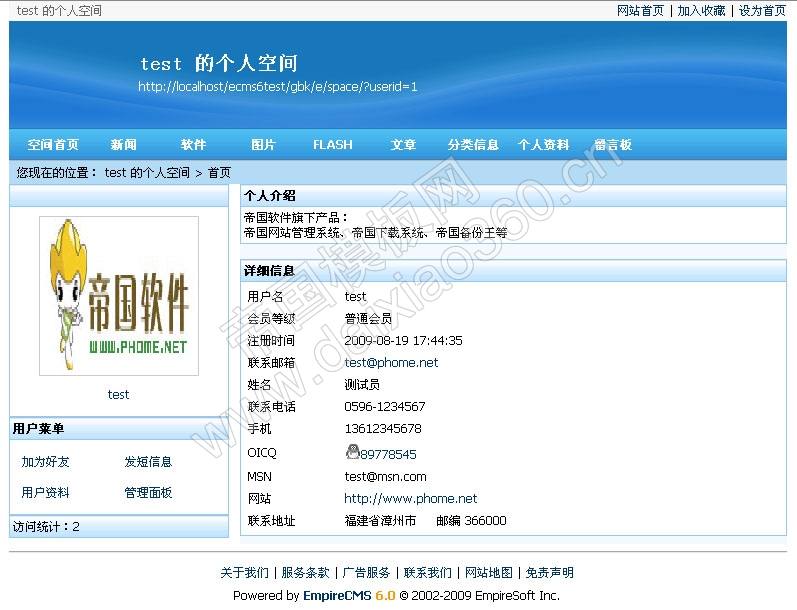Click 设为首页 in the top bar

point(762,11)
